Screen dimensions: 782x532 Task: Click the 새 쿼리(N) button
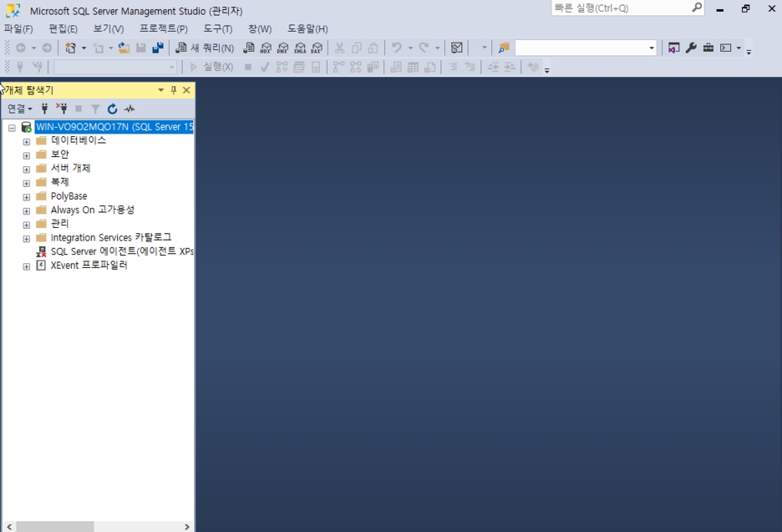pyautogui.click(x=205, y=48)
